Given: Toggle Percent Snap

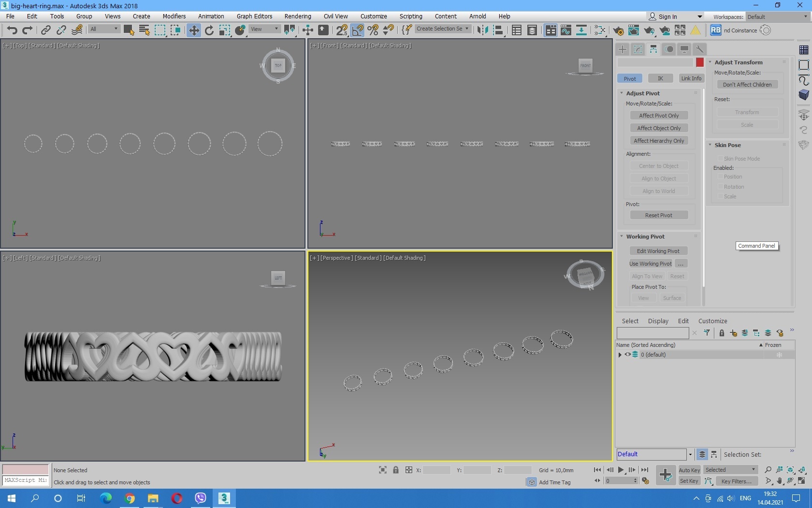Looking at the screenshot, I should click(373, 30).
